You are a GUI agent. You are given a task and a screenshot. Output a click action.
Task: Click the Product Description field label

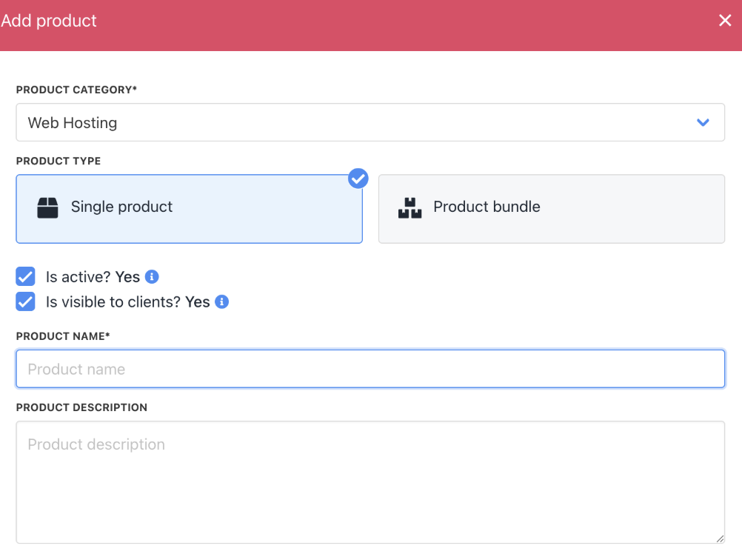coord(81,407)
